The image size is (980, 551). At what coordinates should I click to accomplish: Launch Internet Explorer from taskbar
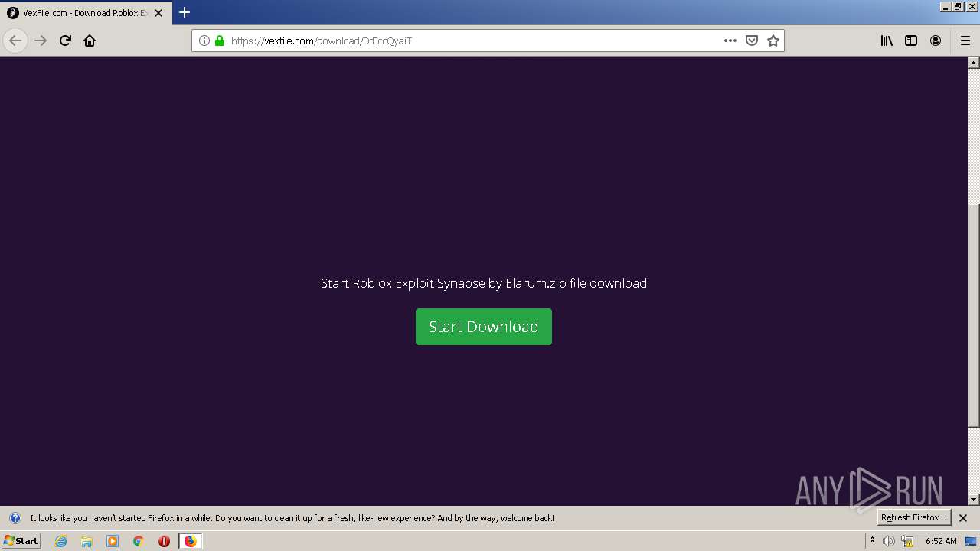point(61,541)
